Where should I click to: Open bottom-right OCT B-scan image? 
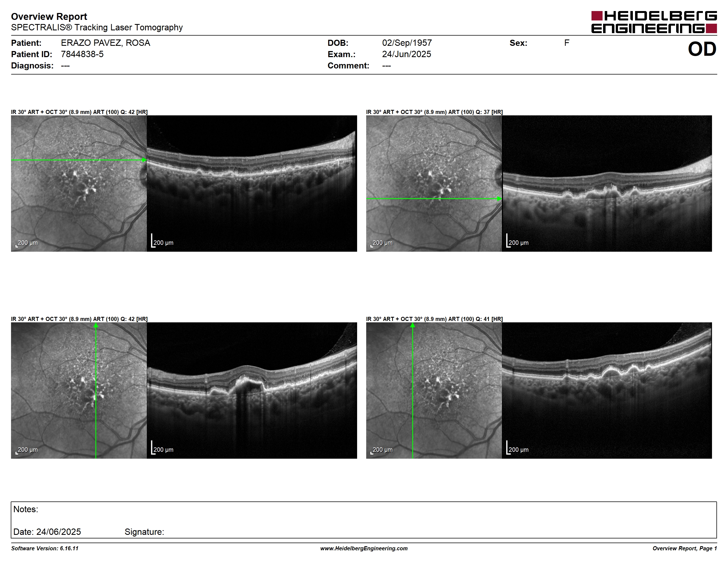pos(607,390)
